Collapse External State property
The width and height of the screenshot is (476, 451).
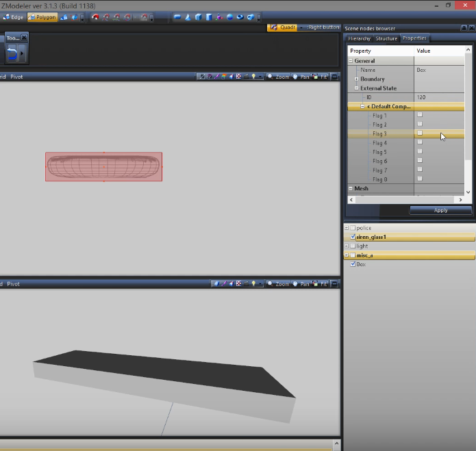(357, 88)
